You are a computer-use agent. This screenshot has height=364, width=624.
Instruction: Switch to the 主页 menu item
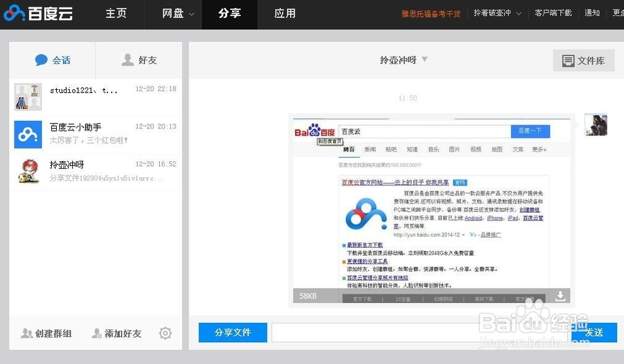pos(116,12)
